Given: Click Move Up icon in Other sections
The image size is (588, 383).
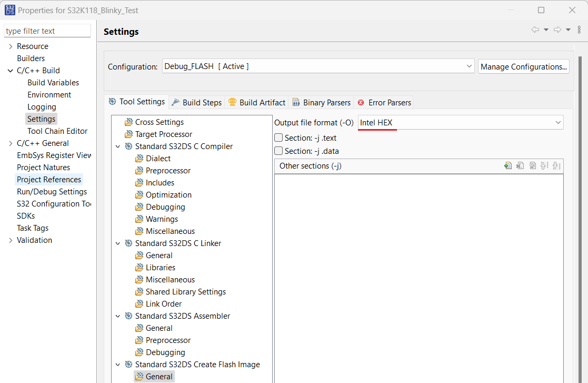Looking at the screenshot, I should pyautogui.click(x=544, y=165).
